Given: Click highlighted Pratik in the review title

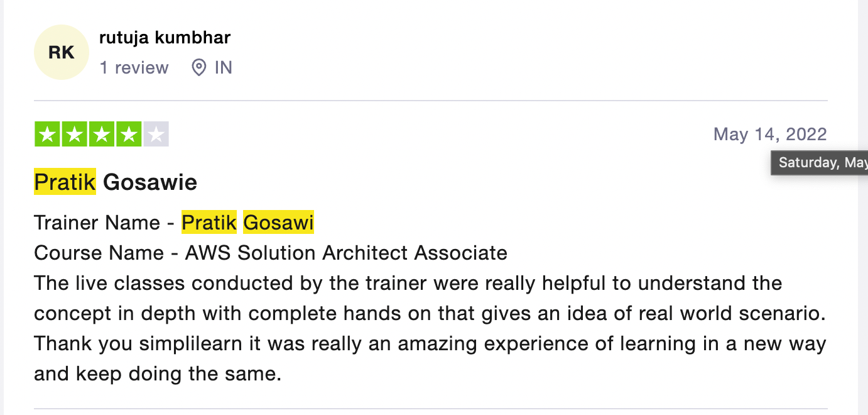Looking at the screenshot, I should (x=65, y=182).
